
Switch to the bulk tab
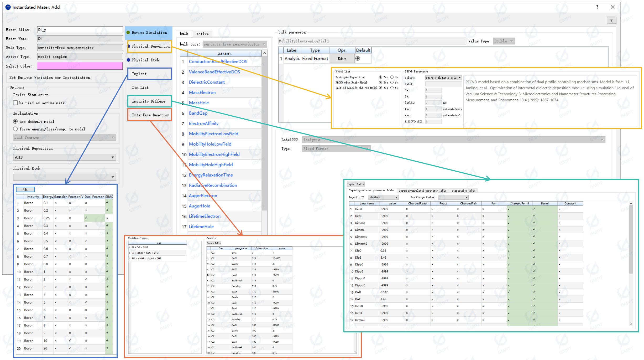pos(184,34)
